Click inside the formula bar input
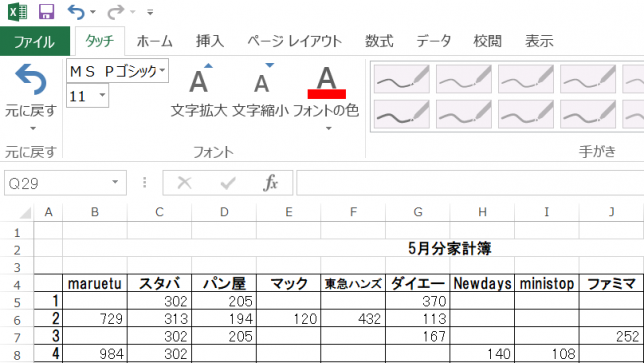 point(470,183)
